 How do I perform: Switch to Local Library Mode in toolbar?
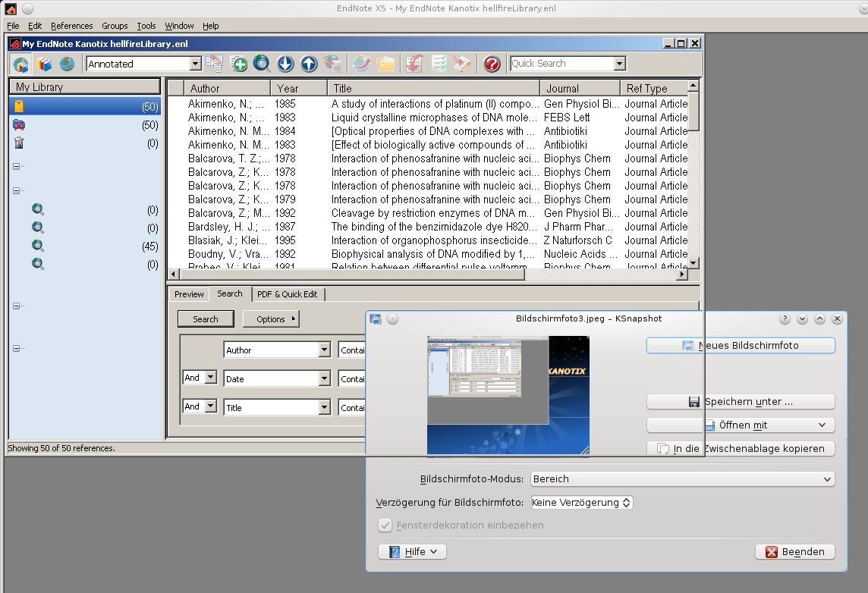click(44, 64)
